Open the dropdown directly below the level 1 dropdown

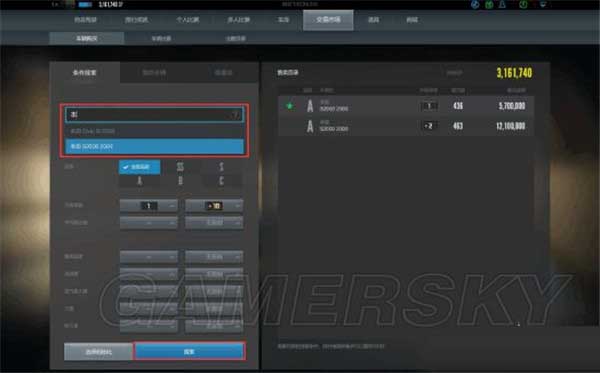148,222
